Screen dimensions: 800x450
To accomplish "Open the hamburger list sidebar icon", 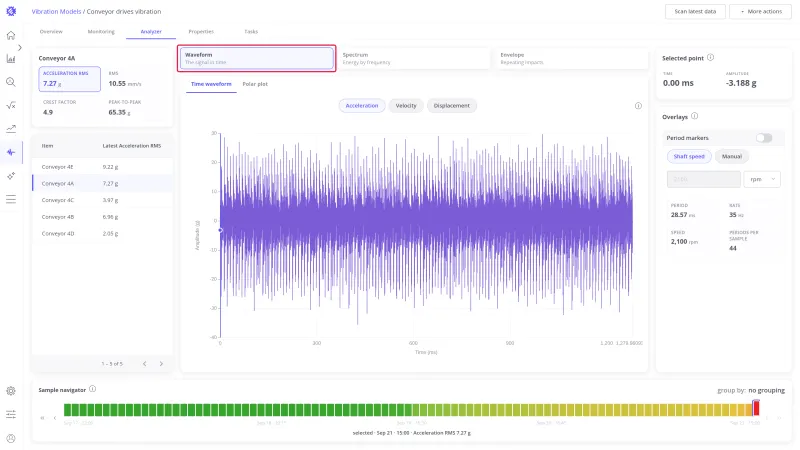I will [x=11, y=199].
